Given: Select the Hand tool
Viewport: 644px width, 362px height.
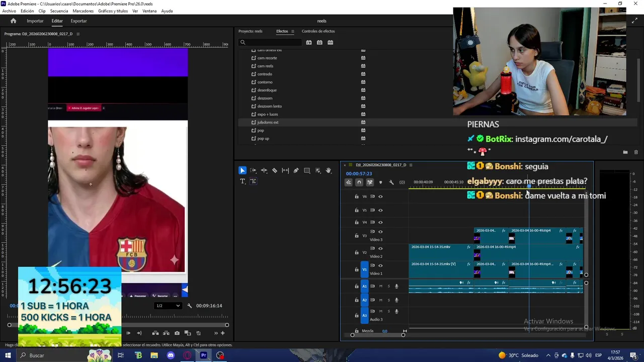Looking at the screenshot, I should click(329, 170).
